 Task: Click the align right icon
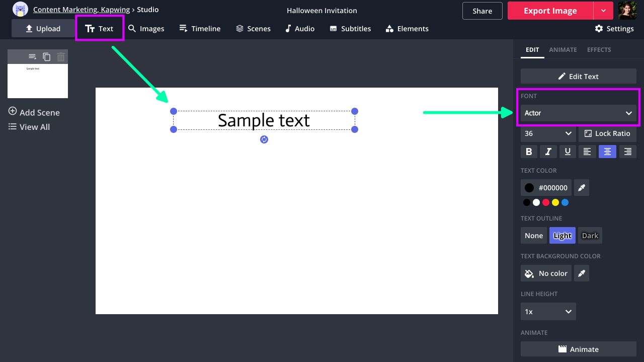(x=627, y=152)
